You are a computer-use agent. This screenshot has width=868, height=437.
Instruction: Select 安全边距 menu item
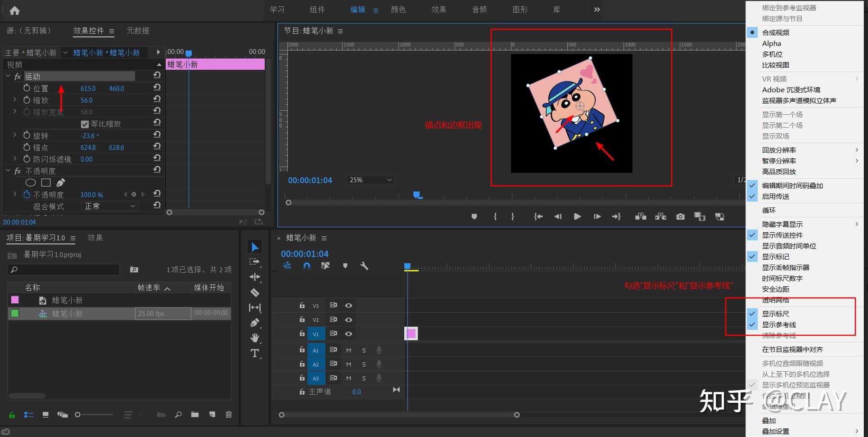coord(775,289)
